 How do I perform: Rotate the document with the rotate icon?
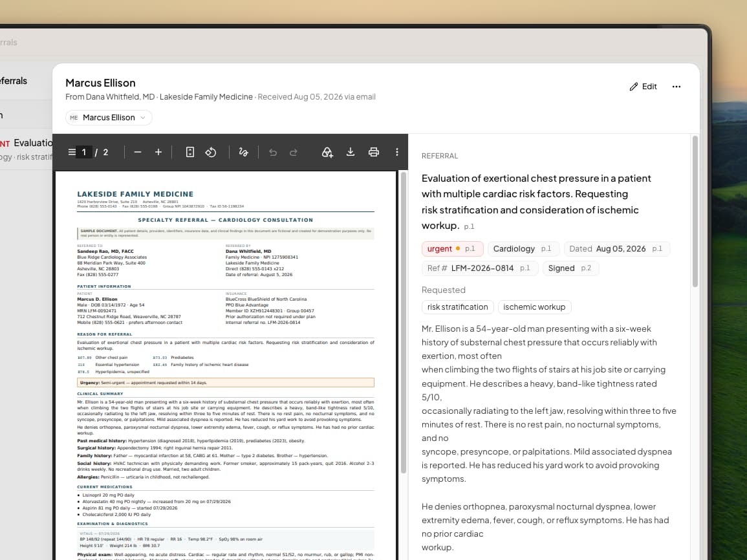pos(211,152)
